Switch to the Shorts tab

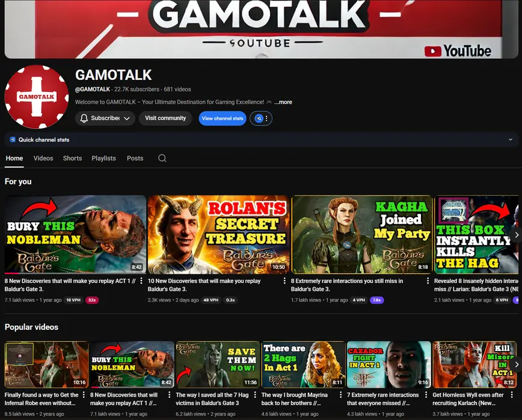tap(72, 158)
